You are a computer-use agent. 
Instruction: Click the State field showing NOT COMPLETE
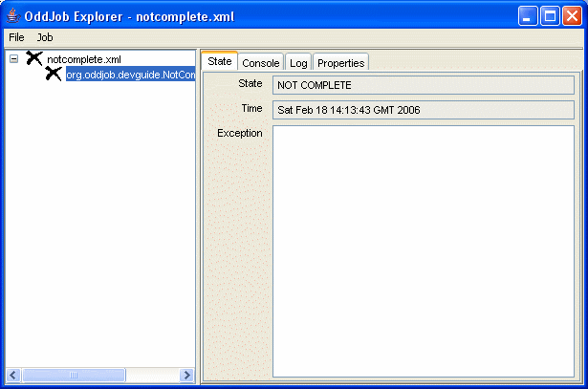click(x=423, y=85)
